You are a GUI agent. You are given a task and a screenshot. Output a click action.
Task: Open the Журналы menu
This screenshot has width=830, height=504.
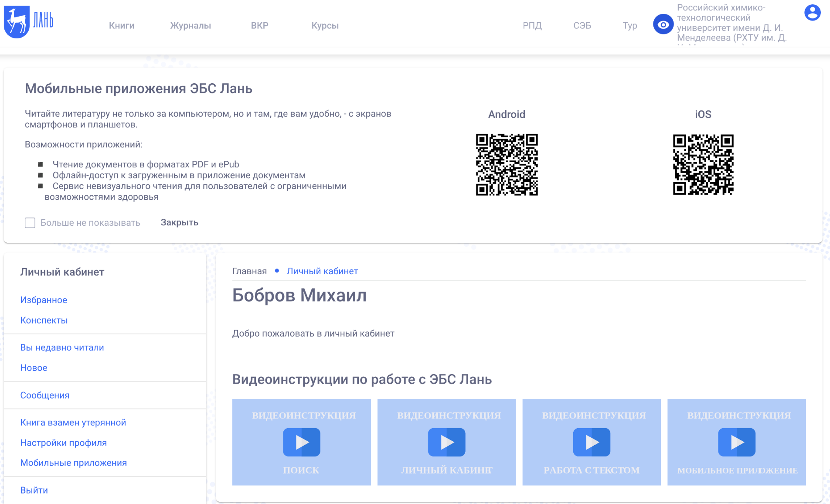(x=190, y=26)
